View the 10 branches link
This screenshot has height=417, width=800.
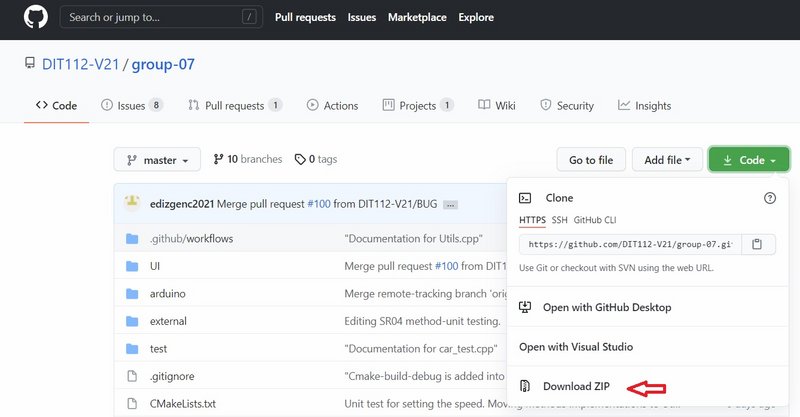click(x=248, y=159)
